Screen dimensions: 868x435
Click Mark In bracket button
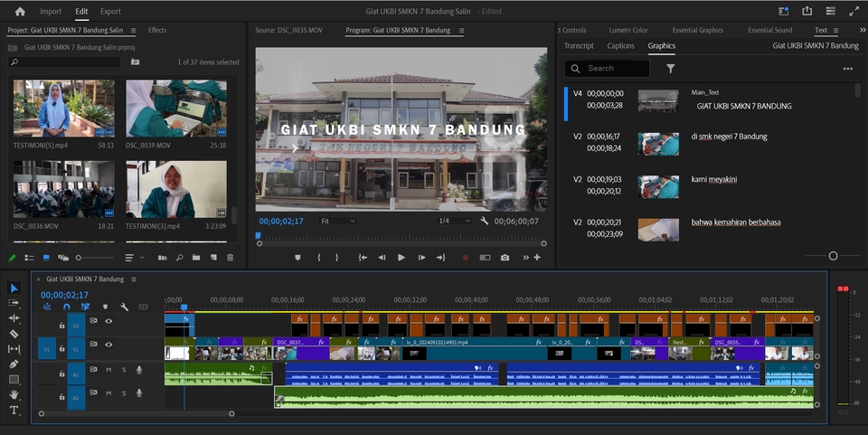pos(319,258)
